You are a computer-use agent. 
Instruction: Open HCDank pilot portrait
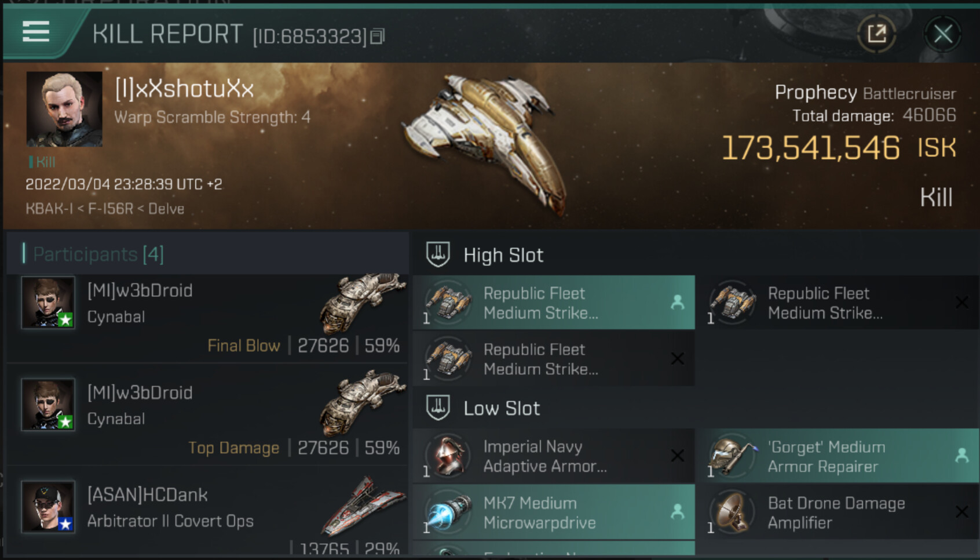(48, 507)
